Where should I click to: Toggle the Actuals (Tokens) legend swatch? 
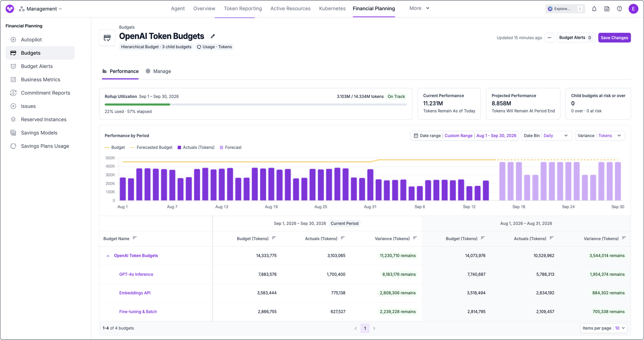[179, 148]
